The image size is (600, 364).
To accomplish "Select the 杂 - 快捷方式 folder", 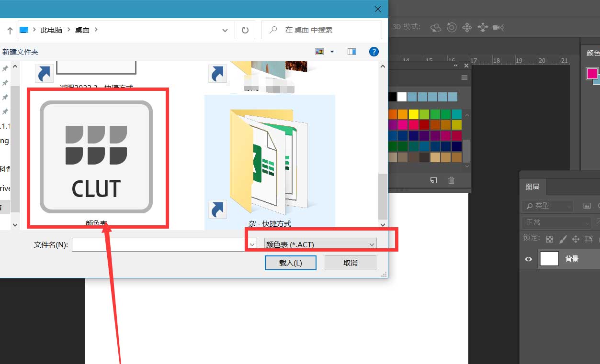I will [270, 163].
